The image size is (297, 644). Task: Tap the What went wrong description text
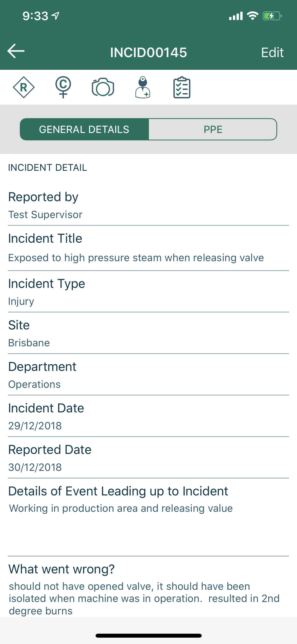(144, 598)
